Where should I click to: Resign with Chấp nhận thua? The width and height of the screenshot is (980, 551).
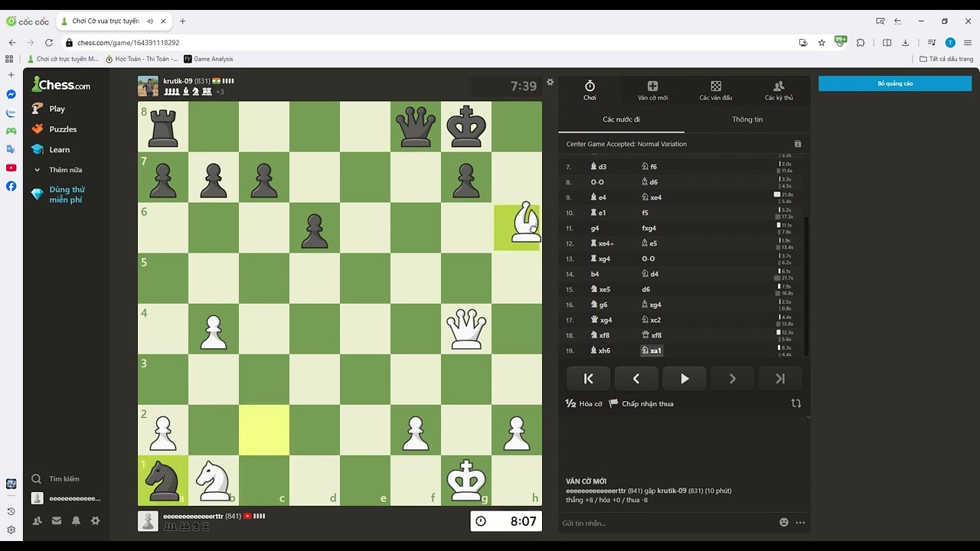pos(642,403)
